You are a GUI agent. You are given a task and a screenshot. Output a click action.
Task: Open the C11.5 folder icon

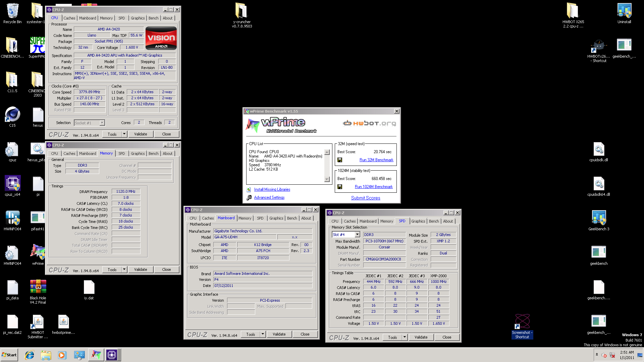(x=12, y=82)
